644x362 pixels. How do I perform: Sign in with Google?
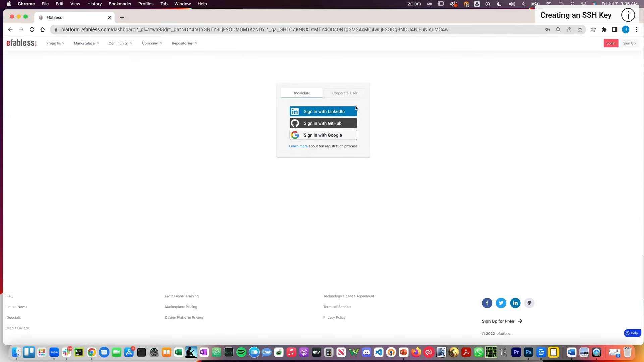pos(323,135)
